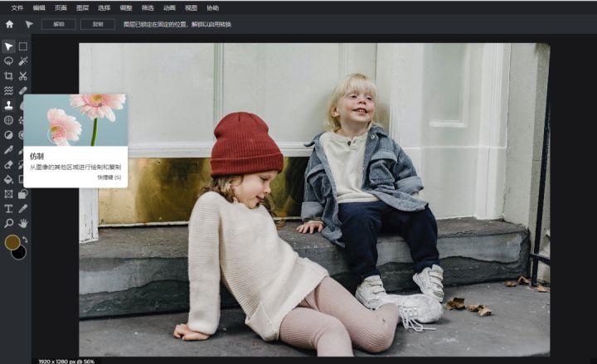Select the Clone stamp tool
This screenshot has width=597, height=364.
click(8, 105)
